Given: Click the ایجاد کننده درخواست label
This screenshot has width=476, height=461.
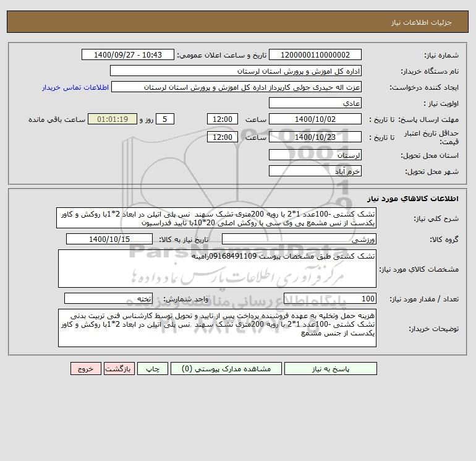Looking at the screenshot, I should tap(424, 87).
